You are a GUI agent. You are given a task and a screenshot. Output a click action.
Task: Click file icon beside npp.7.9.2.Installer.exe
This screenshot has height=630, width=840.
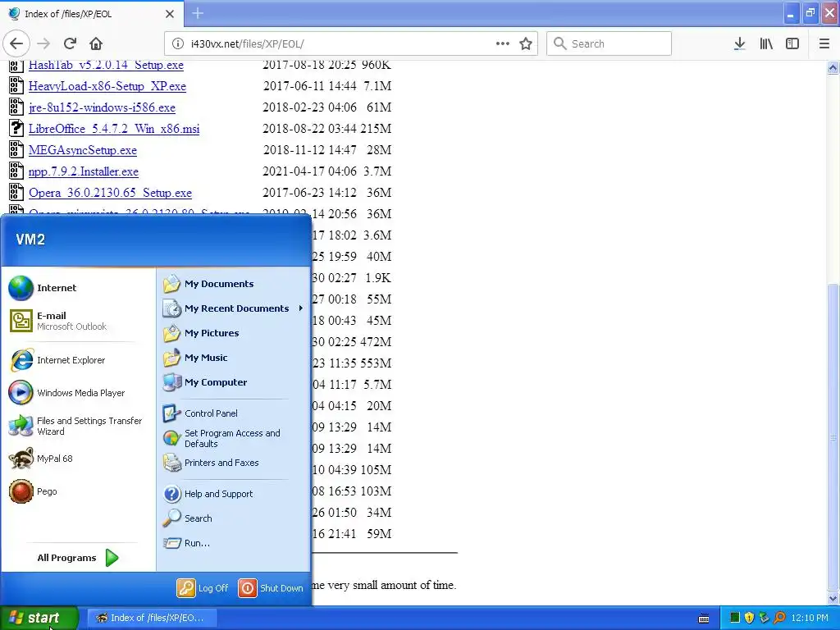[16, 171]
